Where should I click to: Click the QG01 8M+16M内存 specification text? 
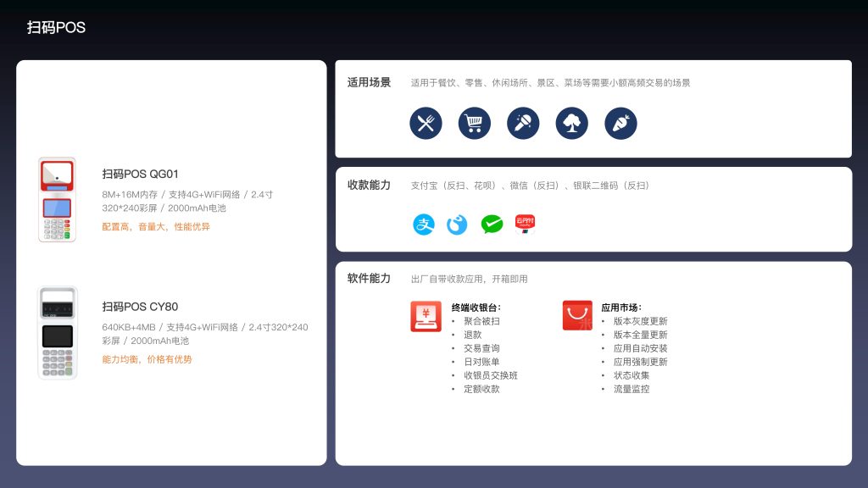[187, 202]
